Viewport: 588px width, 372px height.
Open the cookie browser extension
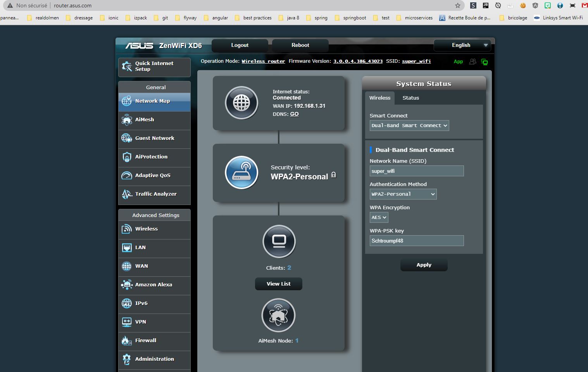(x=523, y=5)
